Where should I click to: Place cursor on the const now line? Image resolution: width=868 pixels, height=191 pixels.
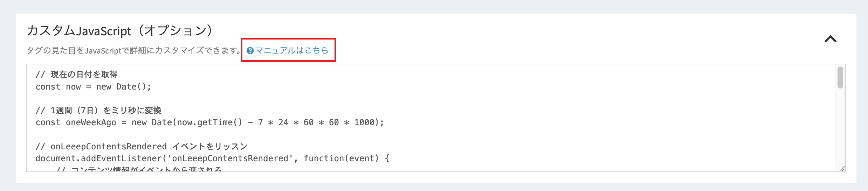(x=93, y=87)
